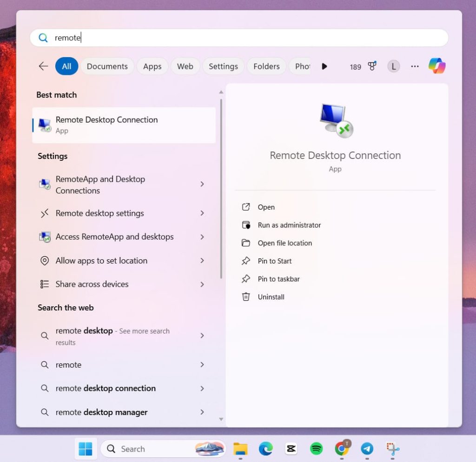Screen dimensions: 476x462
Task: Click the search text field containing remote
Action: (x=242, y=38)
